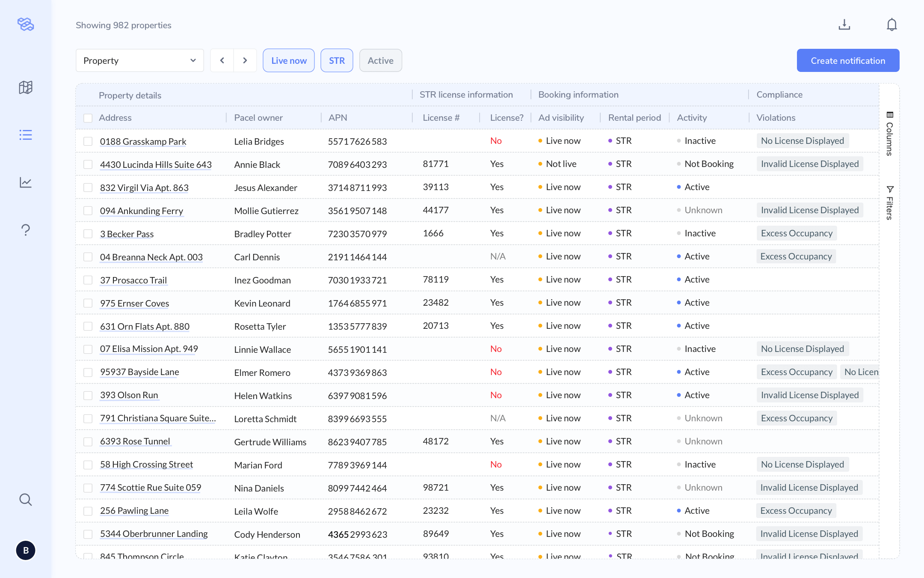Screen dimensions: 924x578
Task: Open the properties list view icon
Action: (26, 135)
